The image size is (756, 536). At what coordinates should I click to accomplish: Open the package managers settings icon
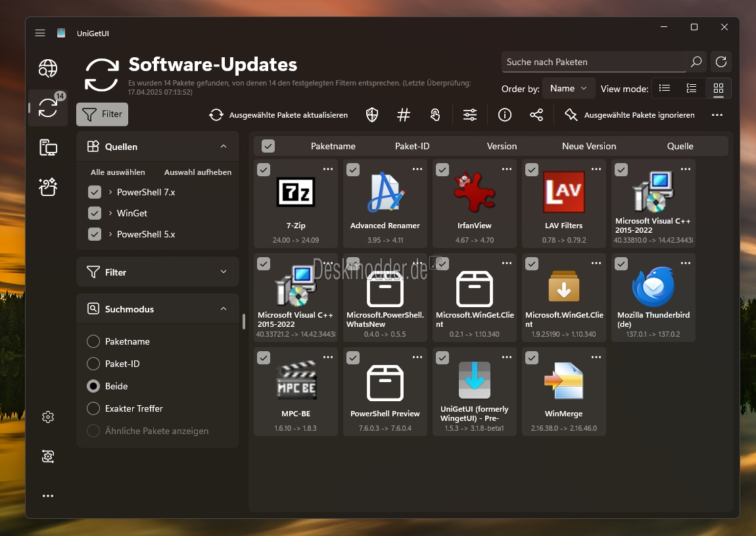pyautogui.click(x=48, y=456)
